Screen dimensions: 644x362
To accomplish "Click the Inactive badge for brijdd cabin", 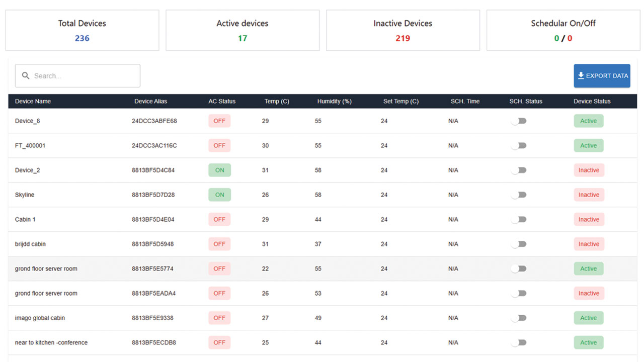I will [589, 244].
